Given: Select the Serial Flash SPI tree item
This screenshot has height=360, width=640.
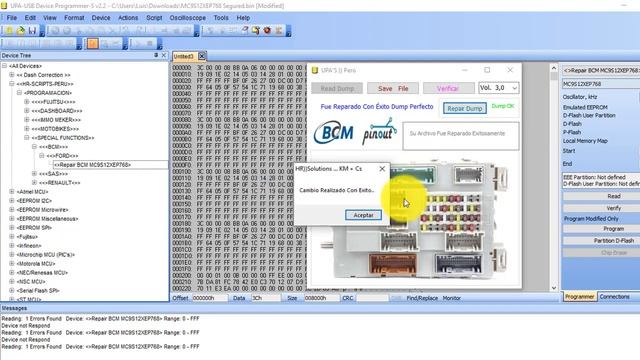Looking at the screenshot, I should (38, 291).
